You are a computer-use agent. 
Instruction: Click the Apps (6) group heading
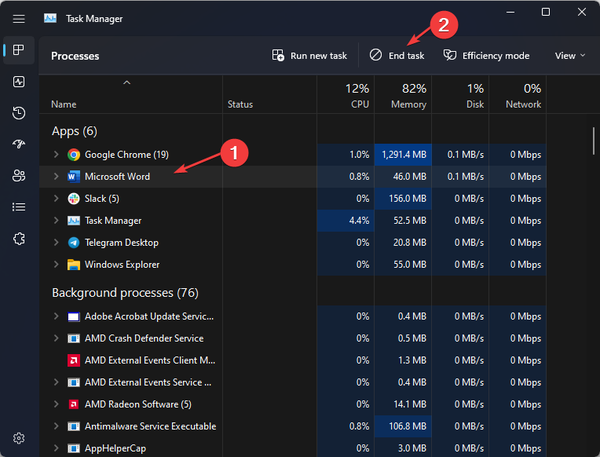[75, 131]
